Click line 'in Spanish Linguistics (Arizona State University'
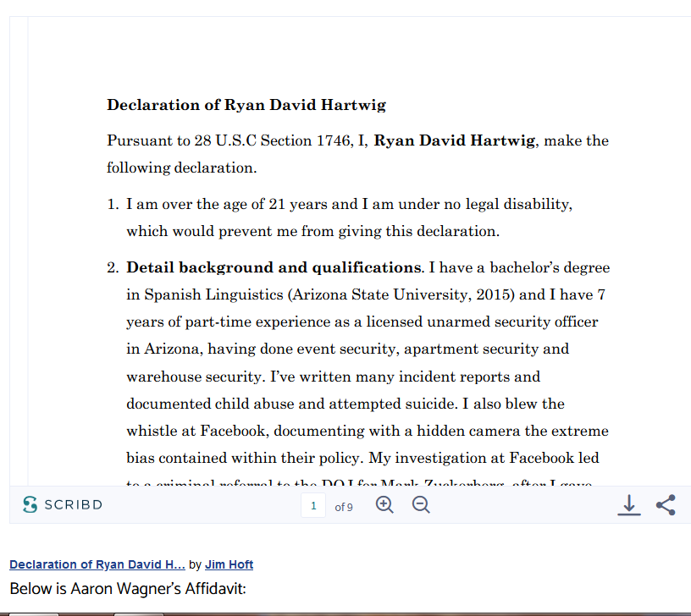The image size is (691, 616). click(366, 294)
